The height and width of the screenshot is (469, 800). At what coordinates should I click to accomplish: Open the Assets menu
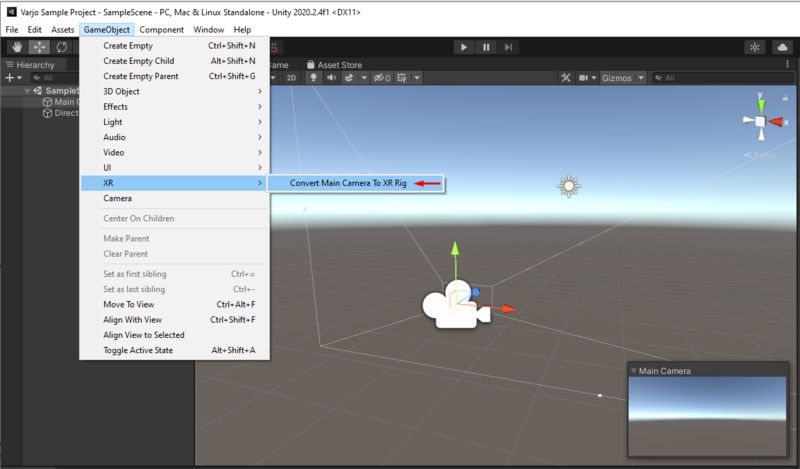[63, 30]
